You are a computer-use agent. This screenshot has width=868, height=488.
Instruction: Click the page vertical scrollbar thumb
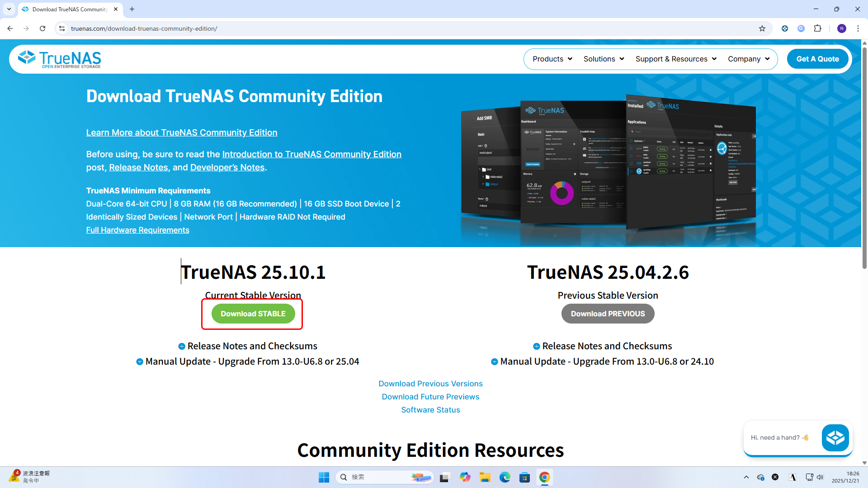pos(864,158)
